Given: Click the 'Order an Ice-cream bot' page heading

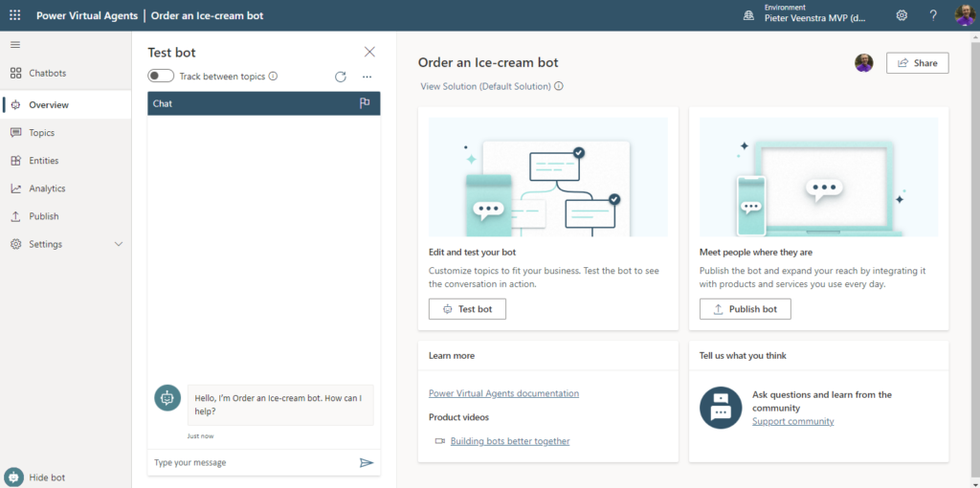Looking at the screenshot, I should click(x=488, y=62).
